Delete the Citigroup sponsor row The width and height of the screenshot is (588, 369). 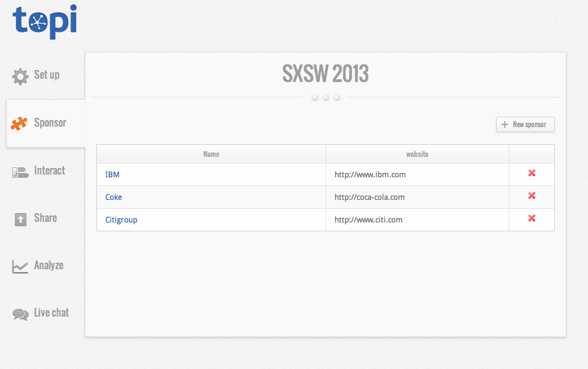tap(532, 219)
